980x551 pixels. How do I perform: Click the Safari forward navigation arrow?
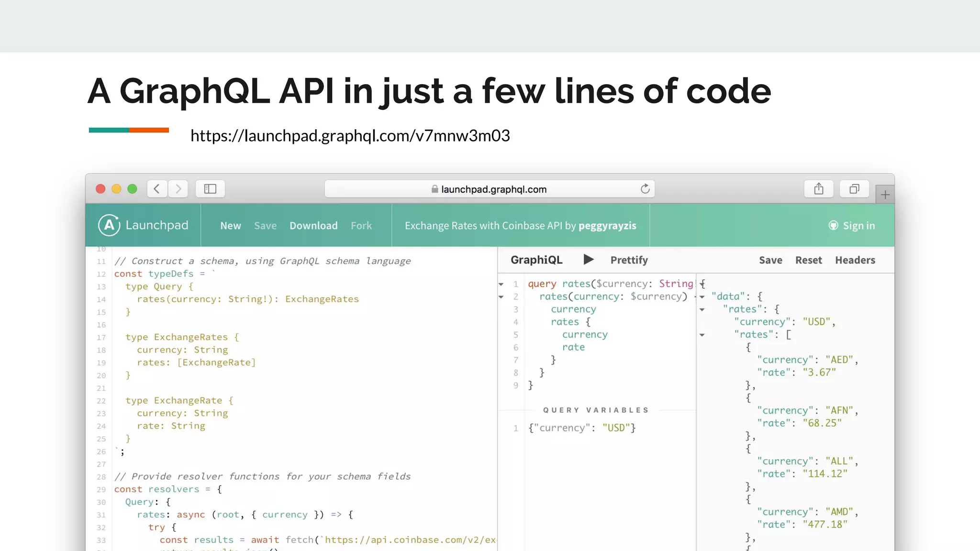(x=178, y=189)
